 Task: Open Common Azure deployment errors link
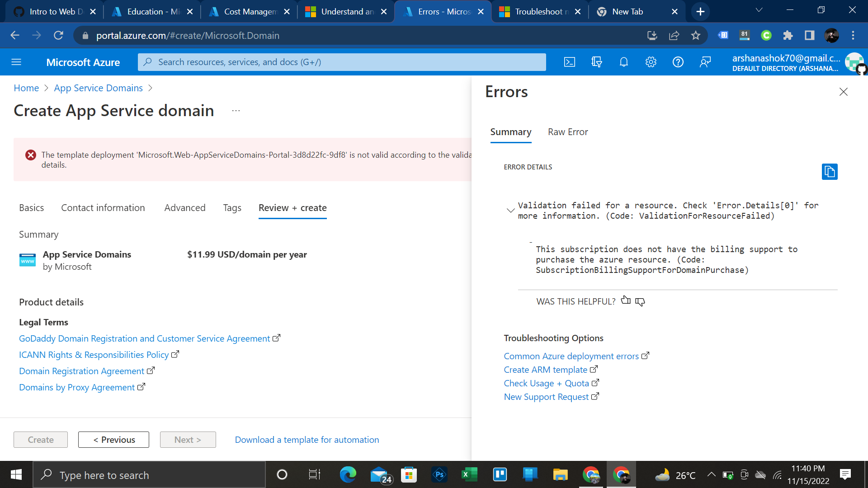pyautogui.click(x=571, y=356)
